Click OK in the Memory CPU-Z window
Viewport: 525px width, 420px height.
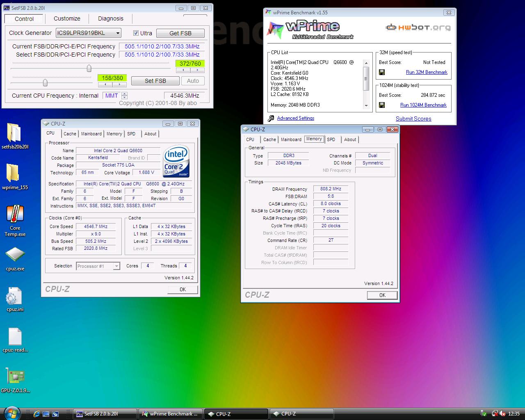pyautogui.click(x=382, y=295)
